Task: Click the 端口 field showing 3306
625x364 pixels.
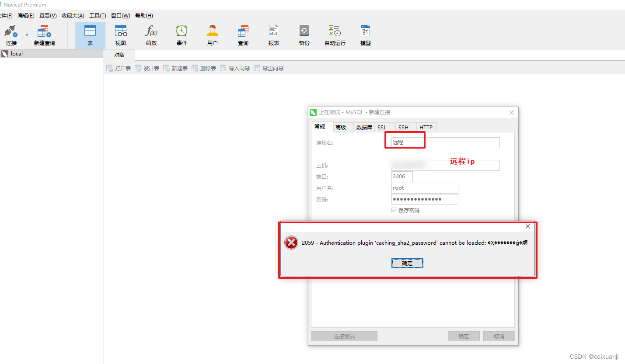Action: pyautogui.click(x=402, y=177)
